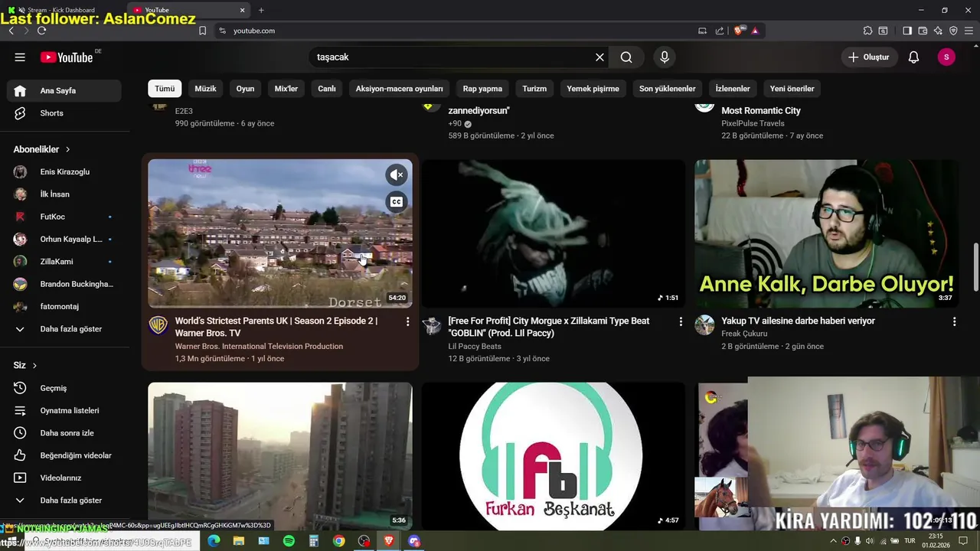Reload the page in browser toolbar
This screenshot has height=551, width=980.
tap(41, 31)
